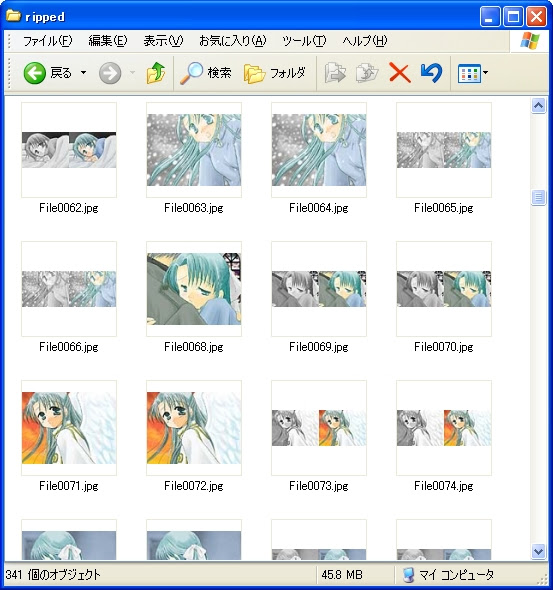553x590 pixels.
Task: Open the Forward history dropdown arrow
Action: (x=132, y=73)
